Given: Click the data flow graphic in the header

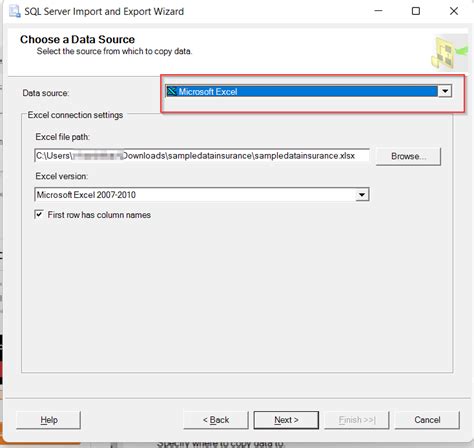Looking at the screenshot, I should tap(449, 53).
